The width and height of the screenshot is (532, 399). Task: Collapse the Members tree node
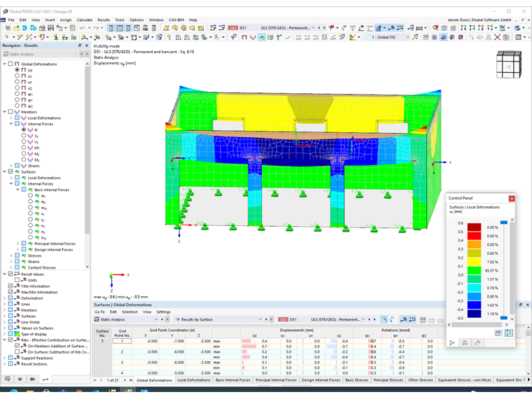click(4, 111)
